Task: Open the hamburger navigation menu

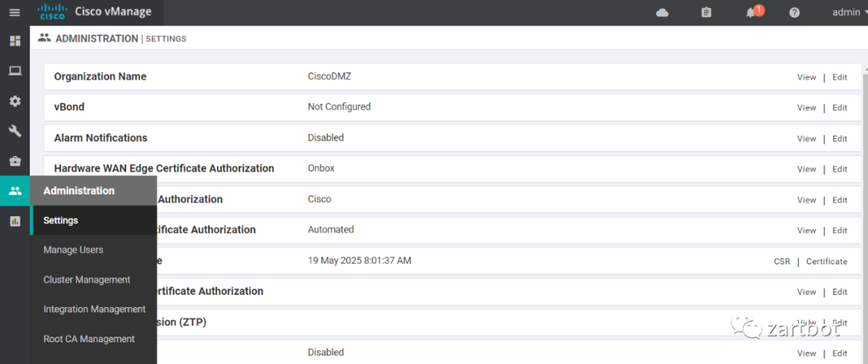Action: 14,13
